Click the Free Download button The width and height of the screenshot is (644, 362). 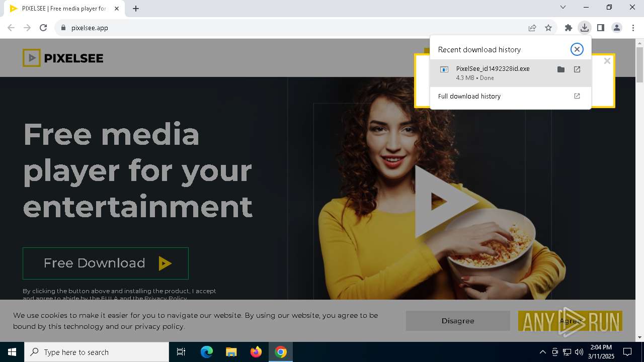click(x=106, y=263)
